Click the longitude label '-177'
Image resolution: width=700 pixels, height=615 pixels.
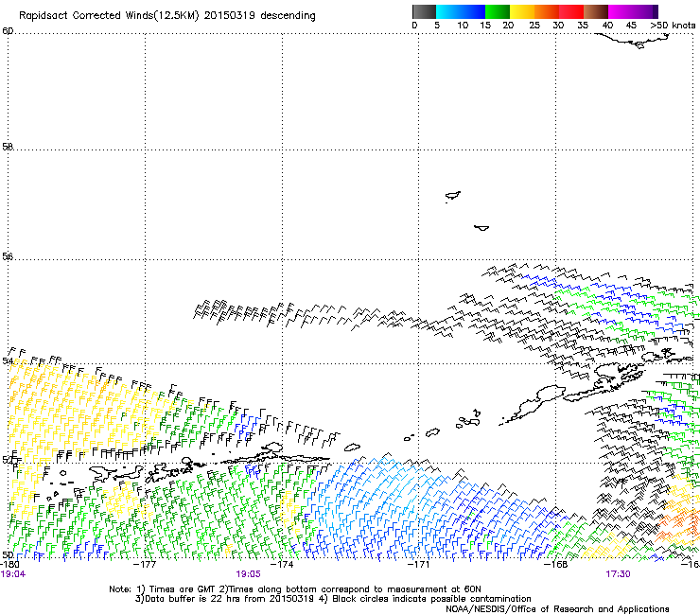[145, 565]
